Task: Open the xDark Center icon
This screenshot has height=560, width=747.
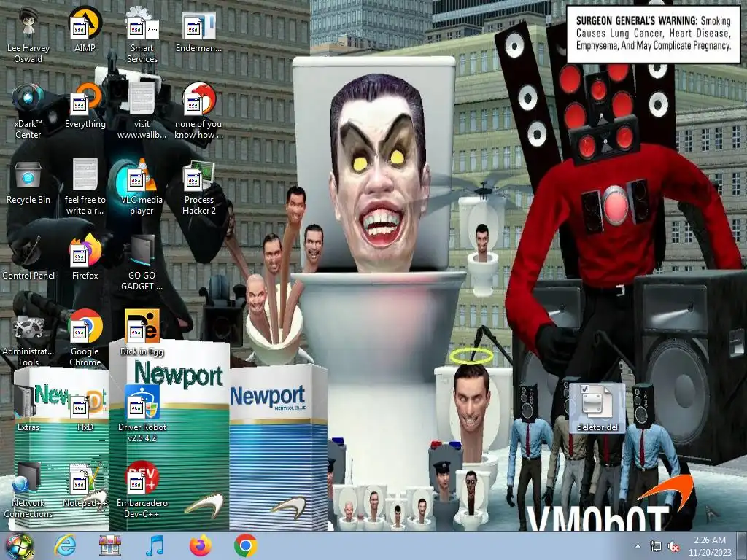Action: [x=28, y=112]
